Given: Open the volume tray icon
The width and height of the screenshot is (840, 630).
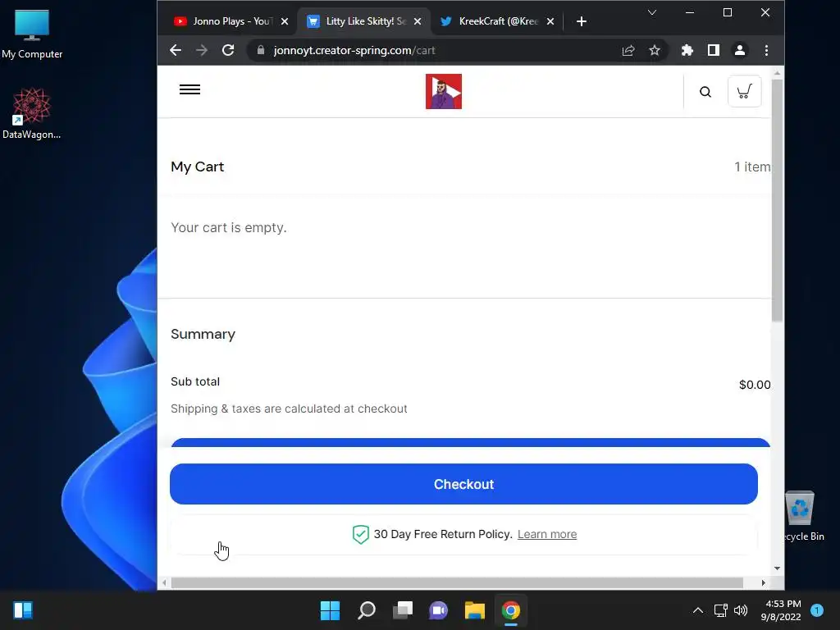Looking at the screenshot, I should tap(741, 610).
